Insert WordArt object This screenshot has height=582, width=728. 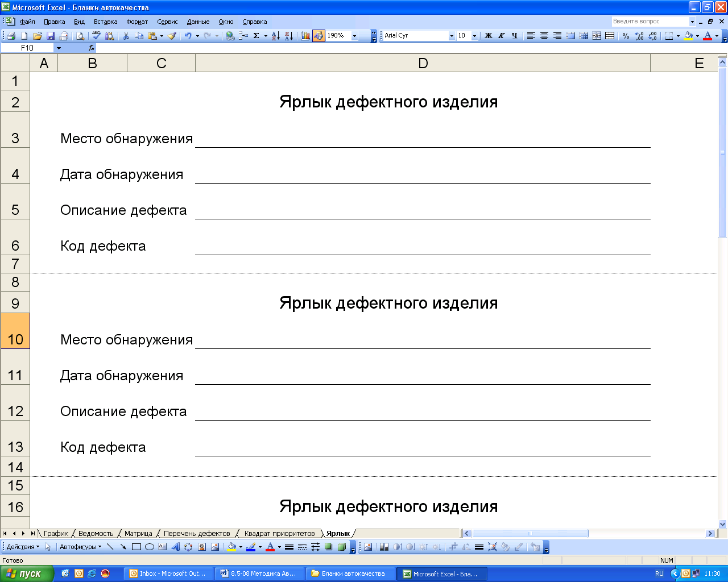pyautogui.click(x=176, y=547)
